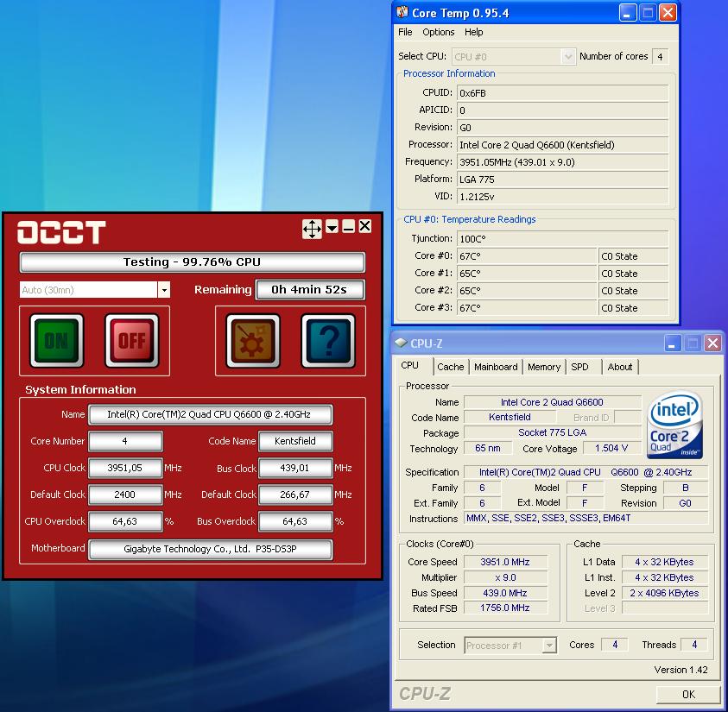Click the Intel Core 2 Quad logo in CPU-Z

click(674, 425)
